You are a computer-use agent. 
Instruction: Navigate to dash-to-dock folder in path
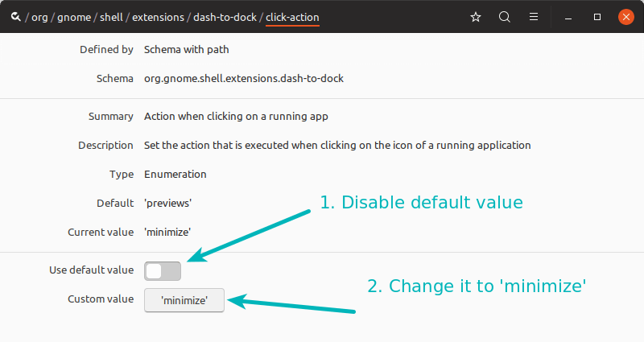click(225, 17)
